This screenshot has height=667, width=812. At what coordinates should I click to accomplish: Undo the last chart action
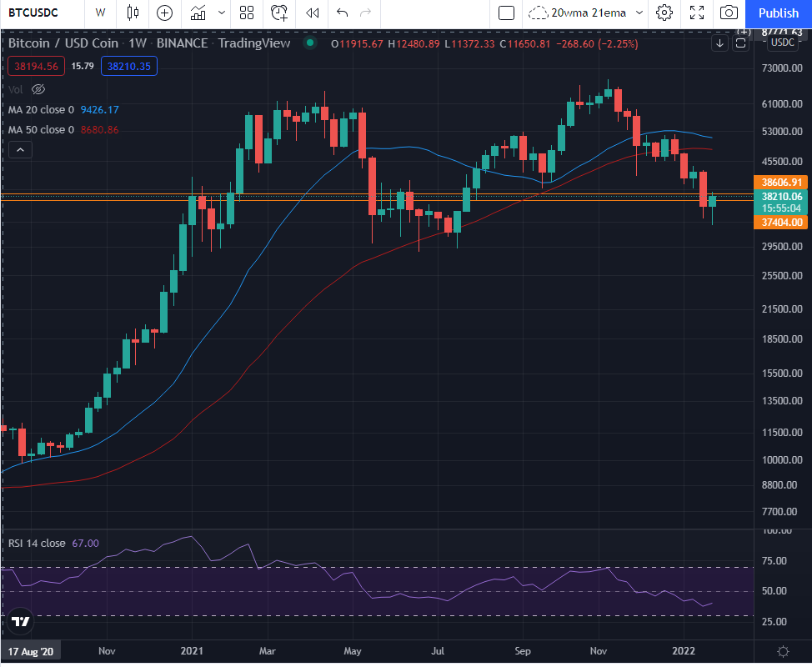point(342,13)
